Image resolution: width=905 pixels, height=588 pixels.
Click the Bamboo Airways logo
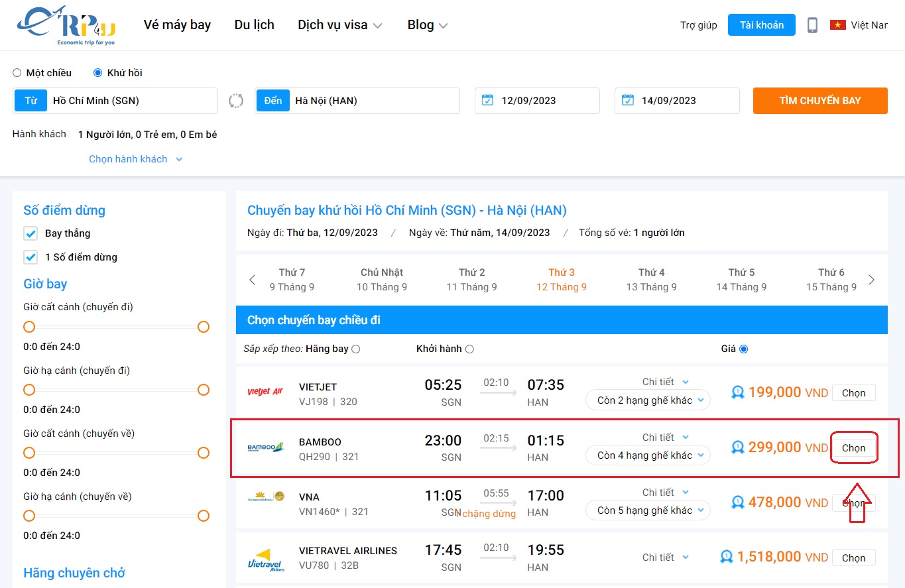(265, 447)
